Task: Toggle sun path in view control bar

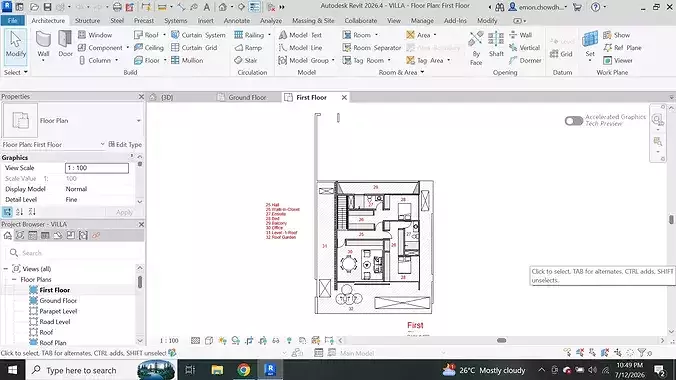Action: click(x=222, y=340)
